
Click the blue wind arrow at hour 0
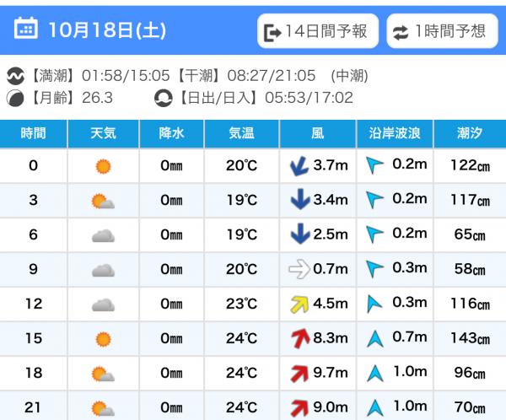click(x=299, y=166)
